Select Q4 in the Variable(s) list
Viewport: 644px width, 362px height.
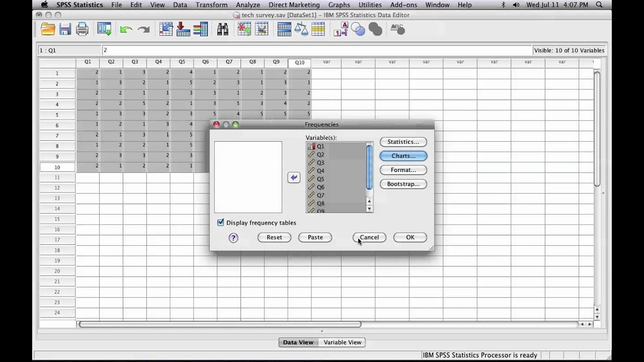pos(336,171)
